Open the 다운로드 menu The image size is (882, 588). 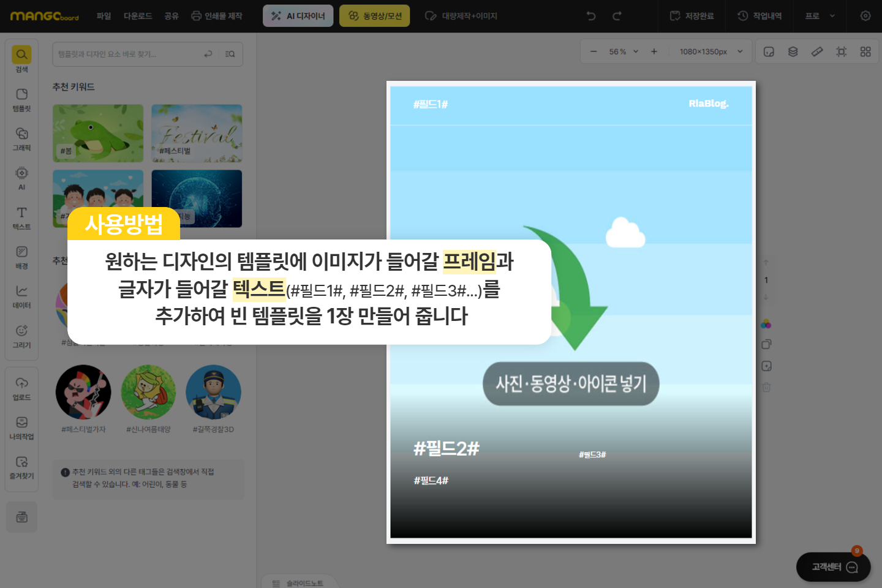click(138, 16)
